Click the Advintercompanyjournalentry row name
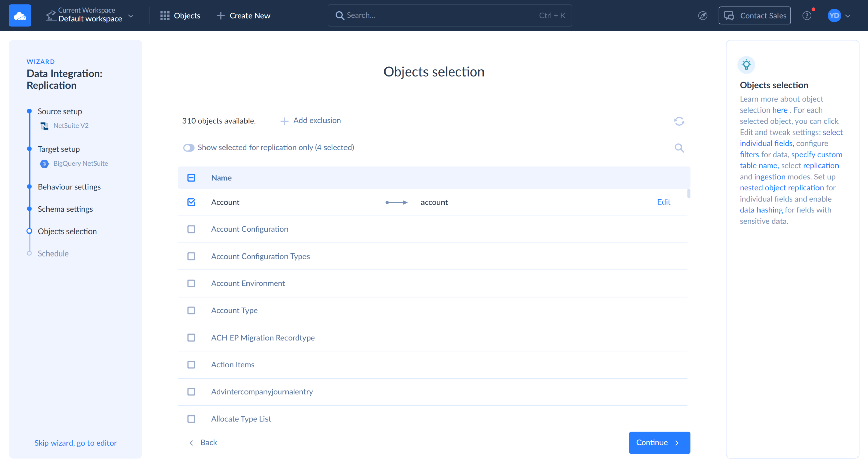Image resolution: width=868 pixels, height=467 pixels. click(262, 392)
